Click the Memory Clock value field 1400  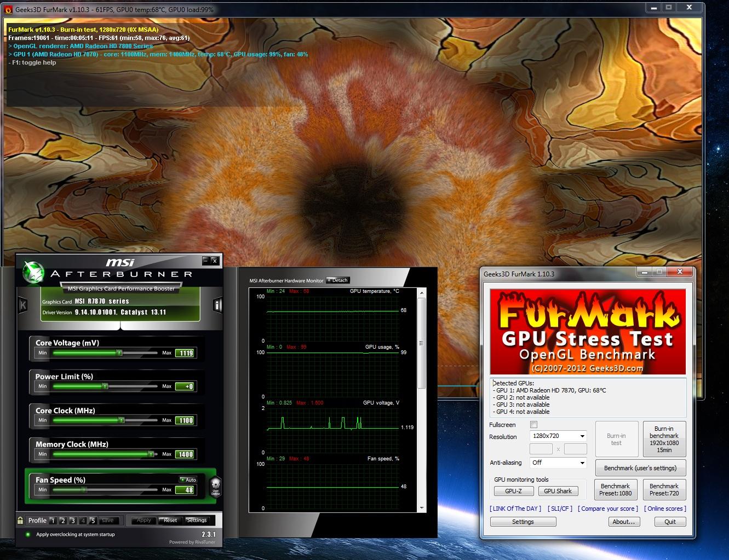(186, 454)
